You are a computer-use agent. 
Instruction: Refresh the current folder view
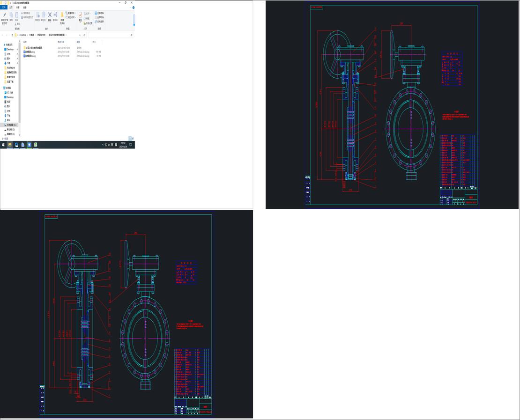84,35
